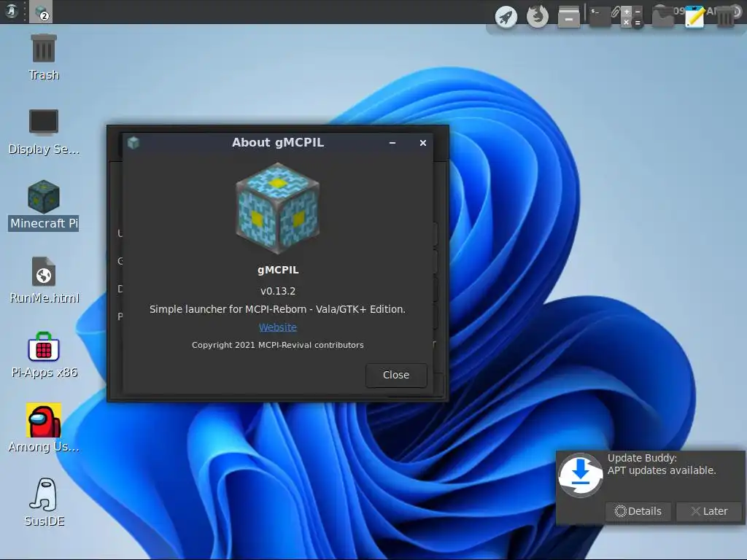
Task: Click the Close button in About gMCPIL
Action: point(396,376)
